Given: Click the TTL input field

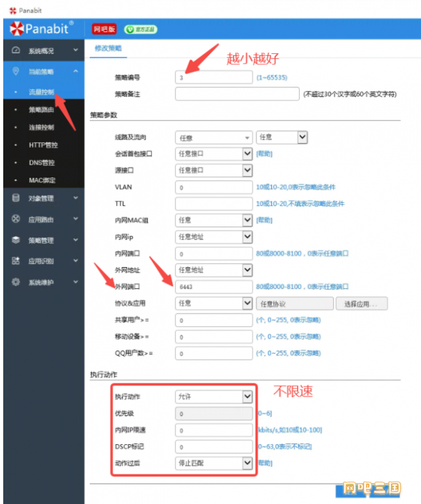Looking at the screenshot, I should [214, 204].
